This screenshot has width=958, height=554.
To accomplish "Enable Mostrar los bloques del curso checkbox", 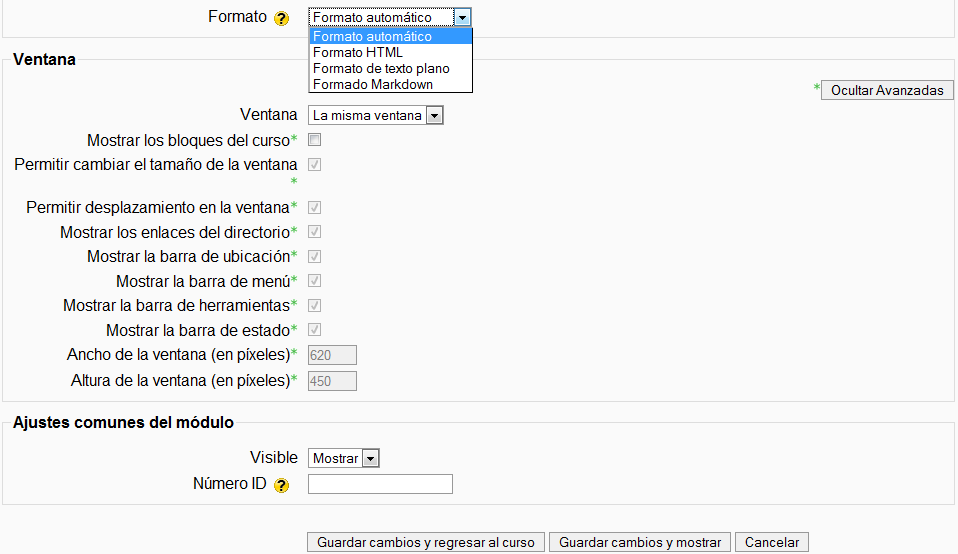I will (x=314, y=140).
